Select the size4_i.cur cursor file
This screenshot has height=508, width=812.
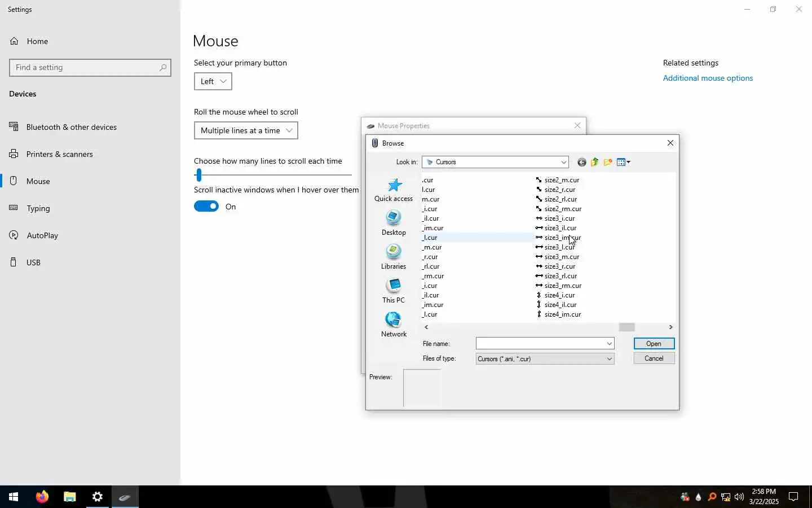(x=555, y=295)
